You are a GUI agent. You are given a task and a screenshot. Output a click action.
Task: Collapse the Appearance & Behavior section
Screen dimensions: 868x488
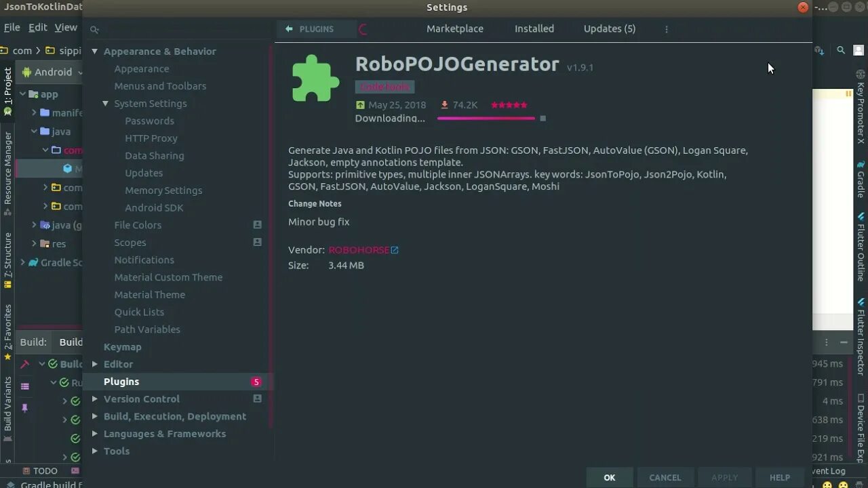[x=95, y=52]
